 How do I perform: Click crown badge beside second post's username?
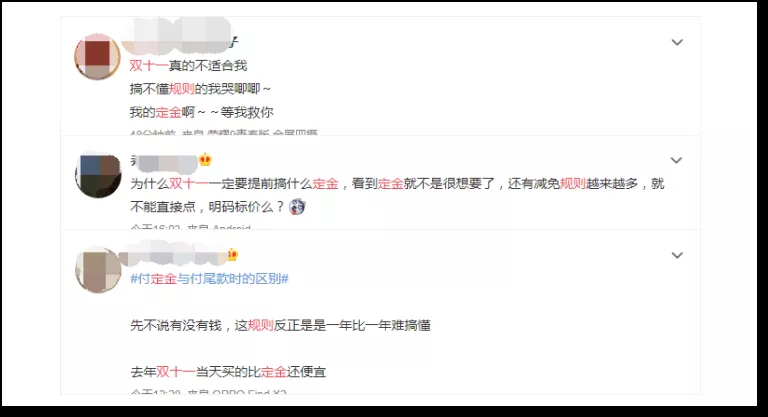click(205, 160)
